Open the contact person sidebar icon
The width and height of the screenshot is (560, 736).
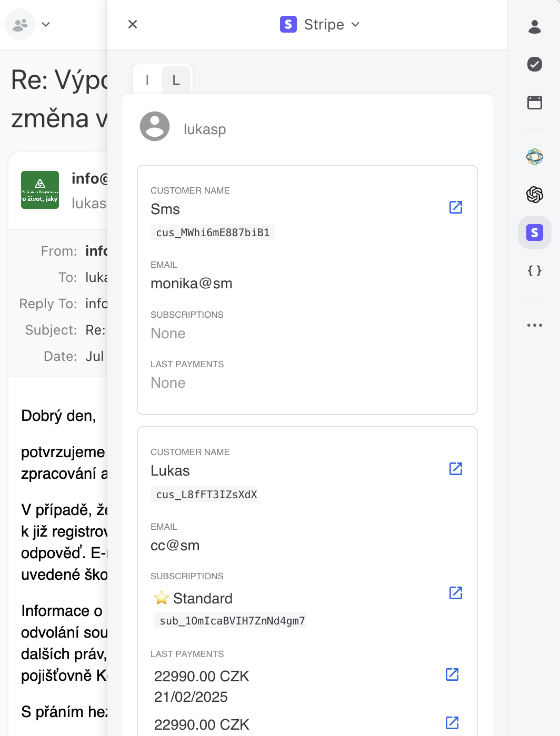click(x=535, y=26)
